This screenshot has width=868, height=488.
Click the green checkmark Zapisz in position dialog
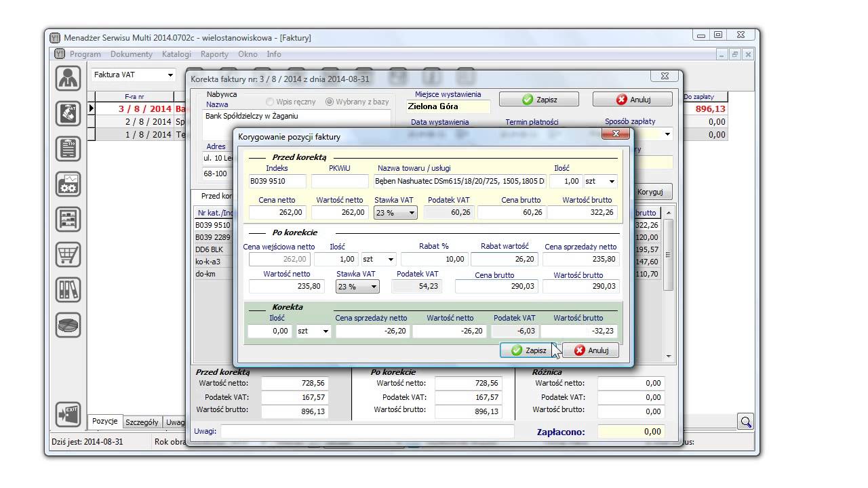[x=528, y=350]
